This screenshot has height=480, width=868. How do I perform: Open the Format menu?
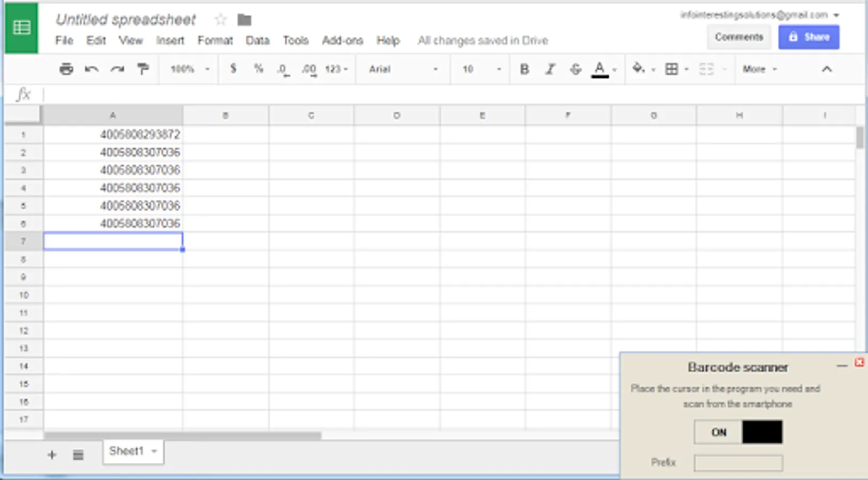pos(215,41)
